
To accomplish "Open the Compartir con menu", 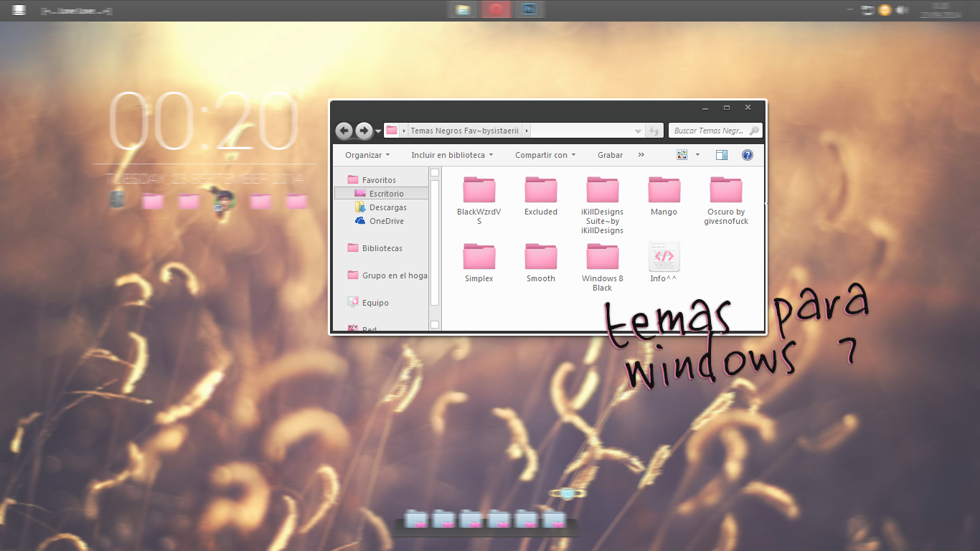I will click(x=545, y=155).
